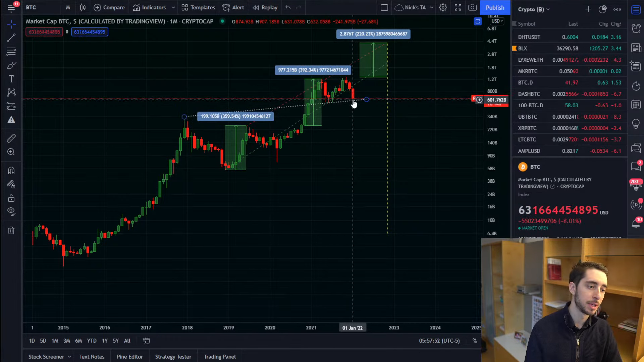644x362 pixels.
Task: Open the icons and shapes tool
Action: point(11,120)
